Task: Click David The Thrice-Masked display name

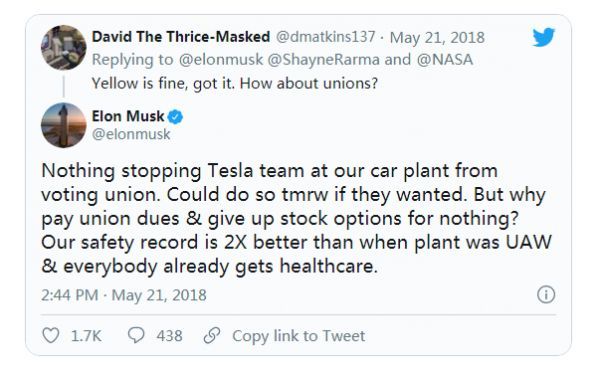Action: pyautogui.click(x=181, y=37)
